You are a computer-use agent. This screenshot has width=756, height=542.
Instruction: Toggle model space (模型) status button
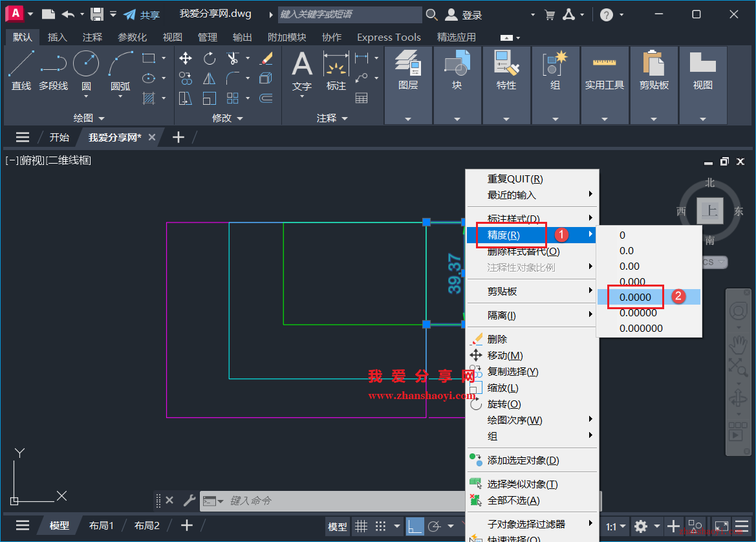tap(337, 526)
